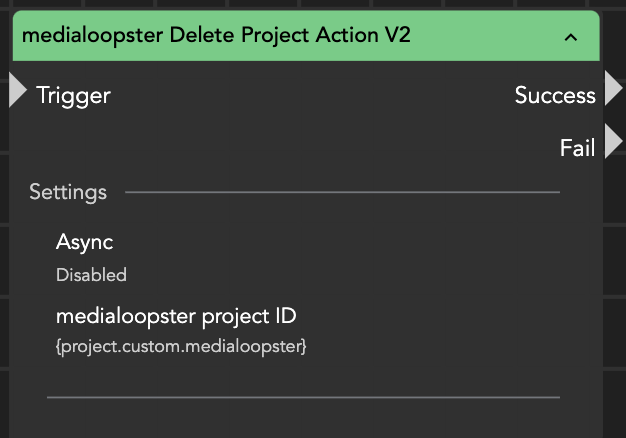
Task: Select the medialoopster Delete Project Action V2 title
Action: click(x=216, y=36)
